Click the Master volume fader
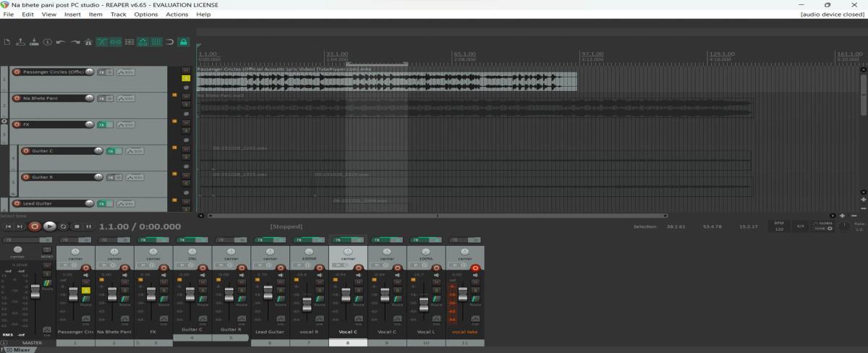The width and height of the screenshot is (868, 353). 34,290
